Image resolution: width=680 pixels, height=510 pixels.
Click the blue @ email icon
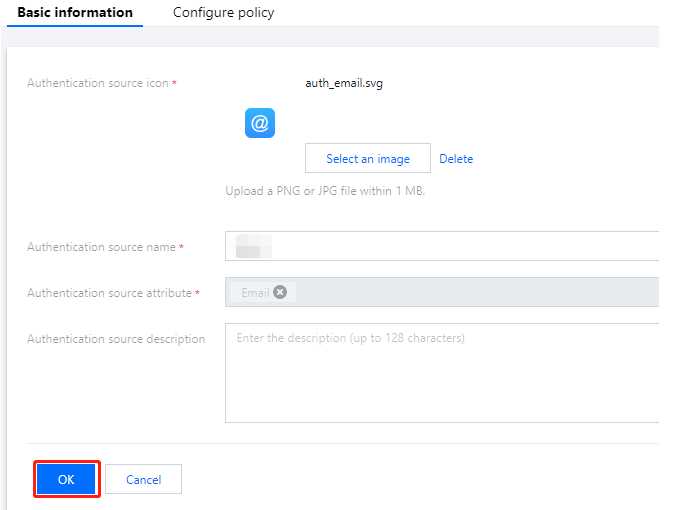(260, 123)
